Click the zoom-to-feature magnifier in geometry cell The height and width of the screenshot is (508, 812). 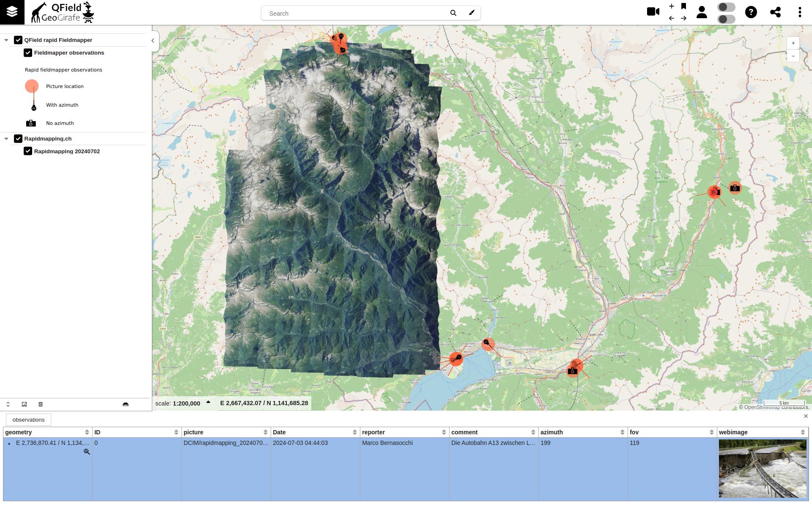87,452
